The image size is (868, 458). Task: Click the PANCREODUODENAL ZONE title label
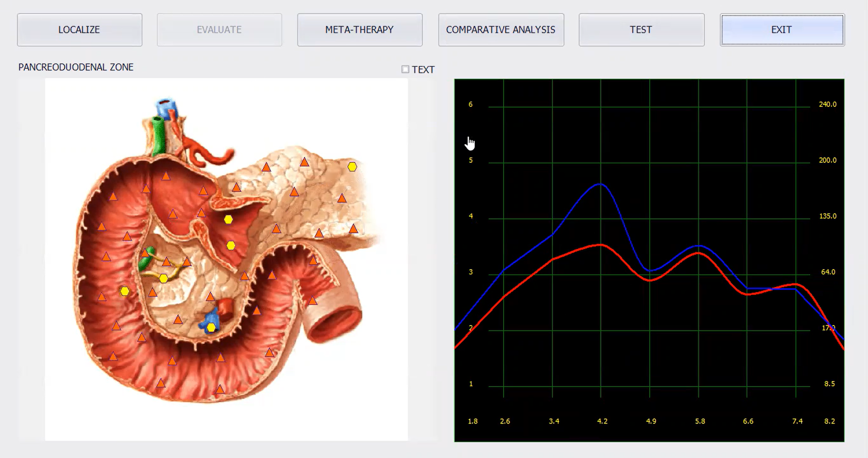[76, 67]
